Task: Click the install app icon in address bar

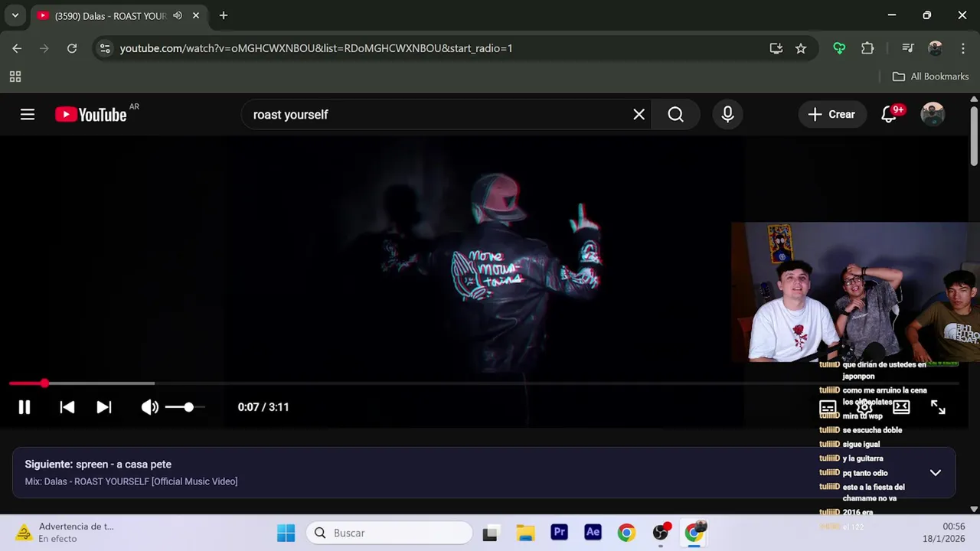Action: point(776,48)
